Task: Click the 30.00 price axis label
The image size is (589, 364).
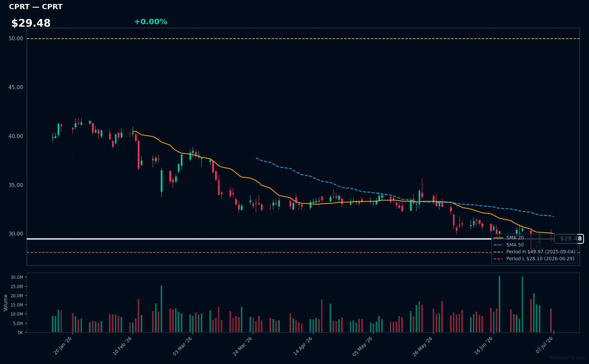Action: click(16, 234)
